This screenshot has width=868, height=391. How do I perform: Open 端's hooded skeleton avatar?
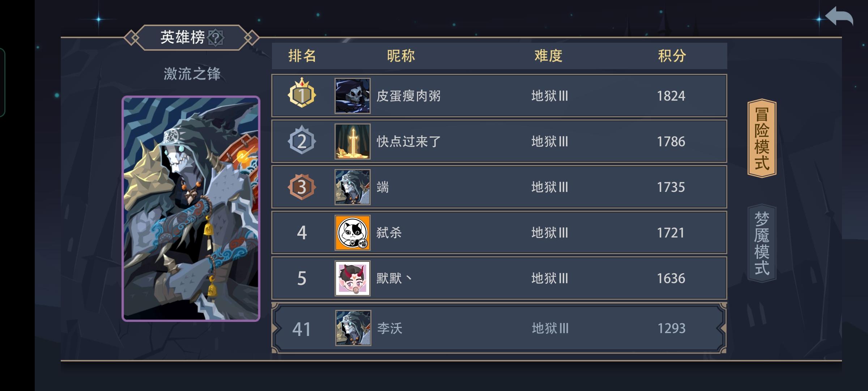[x=352, y=187]
